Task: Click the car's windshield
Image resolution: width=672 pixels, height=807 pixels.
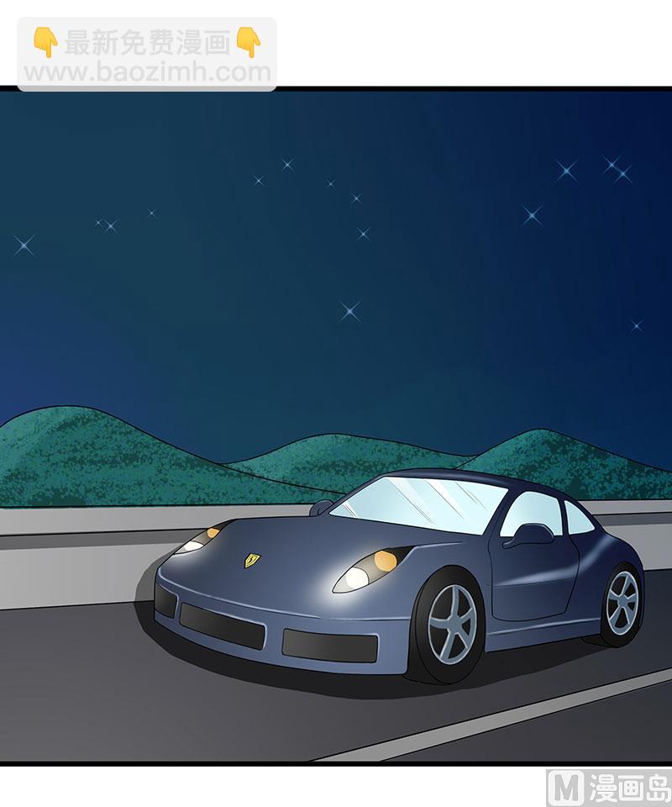Action: click(417, 503)
